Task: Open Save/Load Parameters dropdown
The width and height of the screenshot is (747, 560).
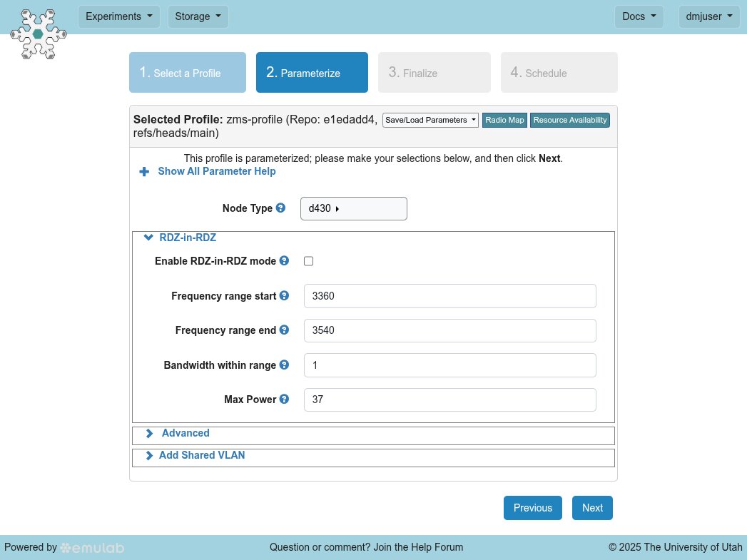Action: point(430,120)
